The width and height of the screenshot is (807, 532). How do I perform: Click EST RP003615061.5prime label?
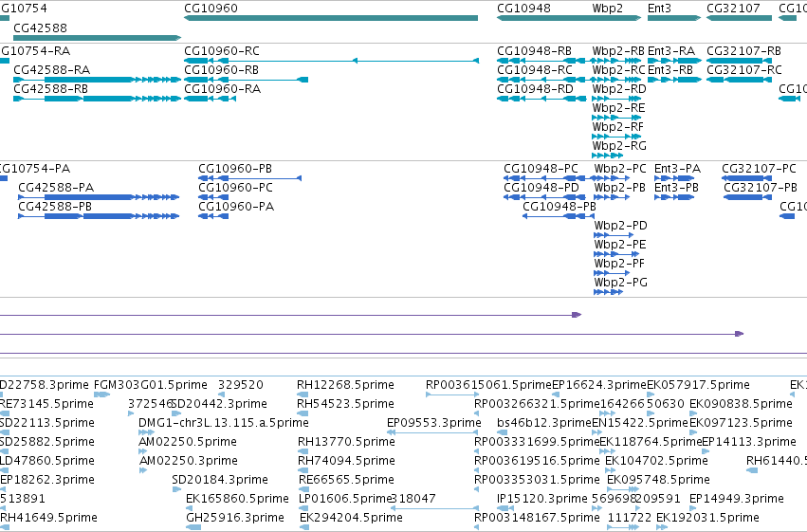(488, 385)
